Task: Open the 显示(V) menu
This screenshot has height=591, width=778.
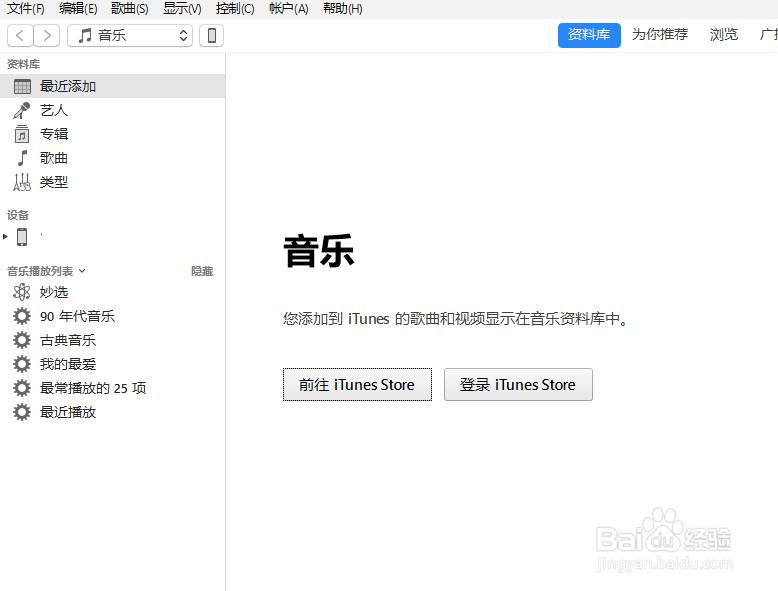Action: point(182,8)
